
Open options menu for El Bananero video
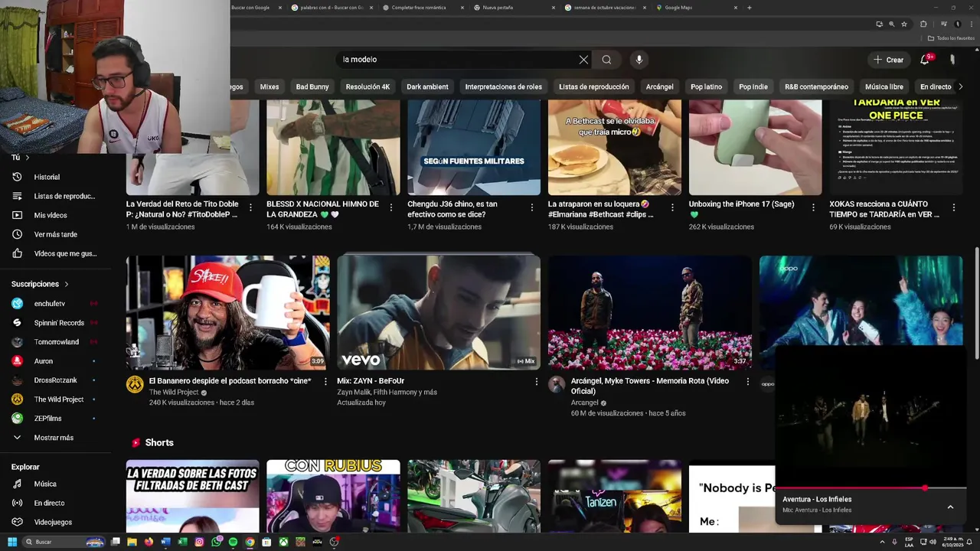(325, 381)
